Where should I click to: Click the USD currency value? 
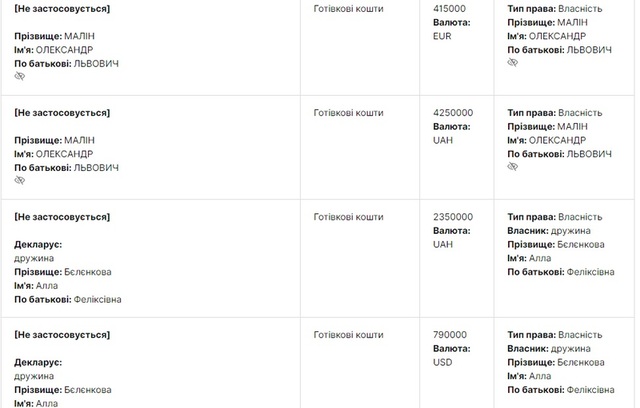(x=442, y=362)
